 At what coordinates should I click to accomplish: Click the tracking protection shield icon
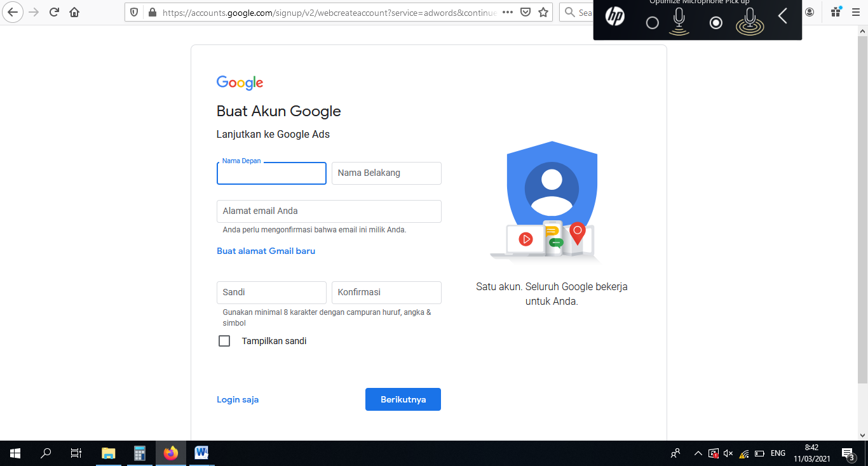coord(135,12)
